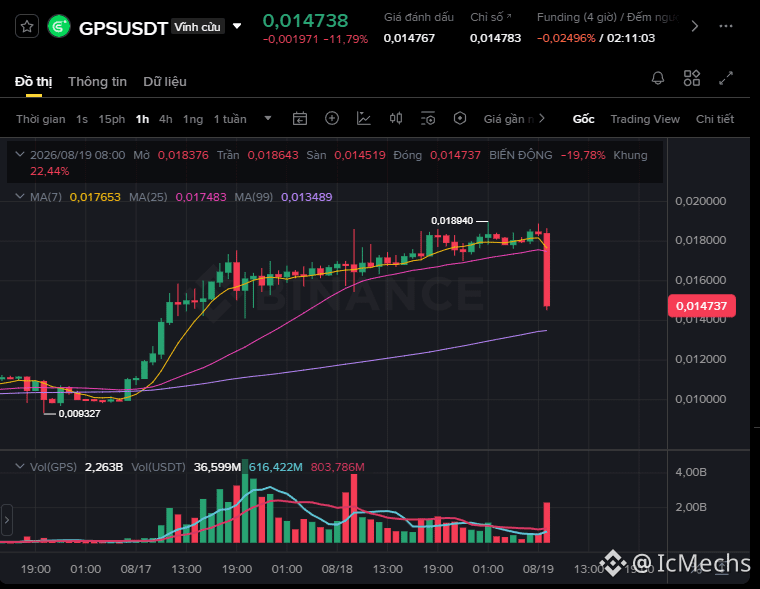The image size is (760, 589).
Task: Select the 1s timeframe
Action: point(82,119)
